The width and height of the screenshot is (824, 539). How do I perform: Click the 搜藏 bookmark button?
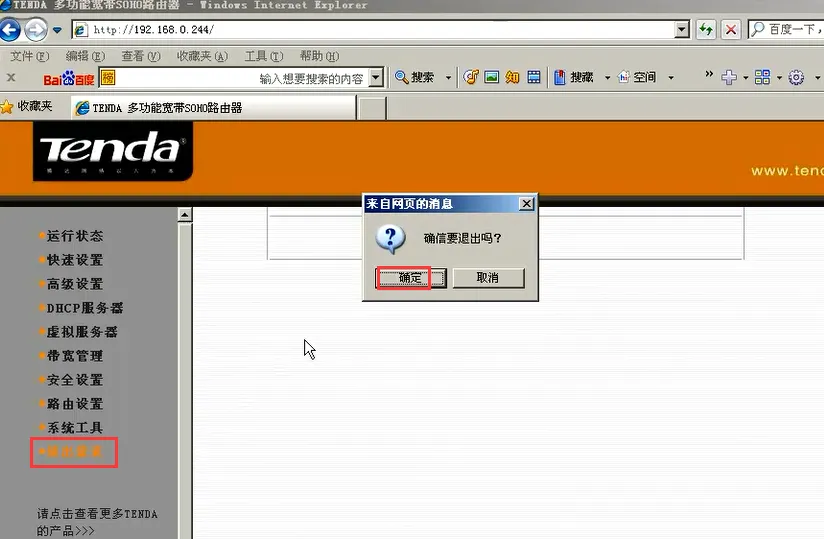tap(573, 78)
